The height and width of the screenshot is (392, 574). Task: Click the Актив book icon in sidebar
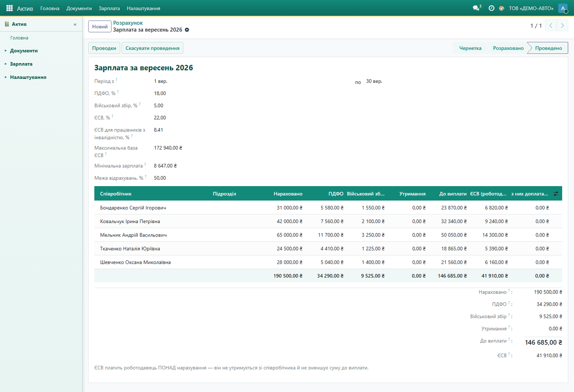[7, 24]
